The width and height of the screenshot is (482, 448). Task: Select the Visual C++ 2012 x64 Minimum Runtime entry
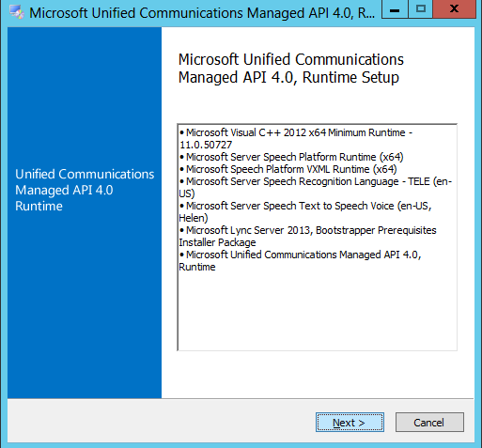tap(296, 139)
